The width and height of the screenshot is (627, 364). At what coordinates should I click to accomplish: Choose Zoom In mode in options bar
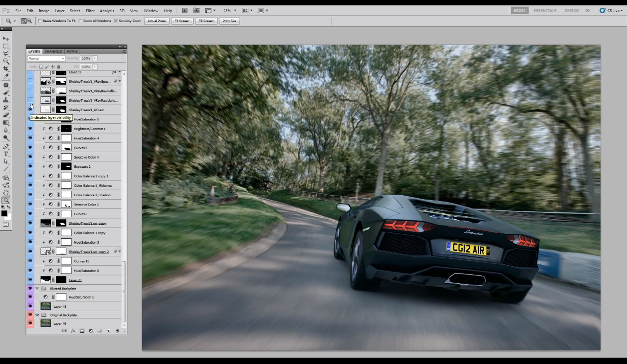pos(24,21)
